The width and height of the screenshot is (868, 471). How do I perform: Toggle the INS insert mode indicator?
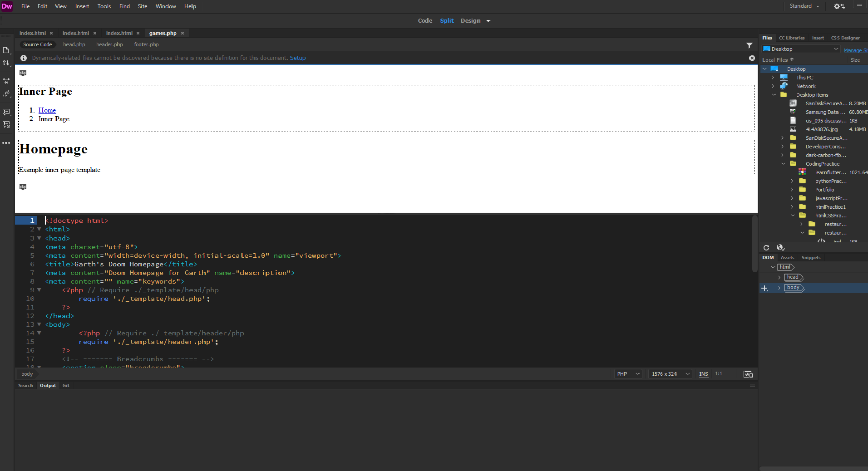(703, 374)
